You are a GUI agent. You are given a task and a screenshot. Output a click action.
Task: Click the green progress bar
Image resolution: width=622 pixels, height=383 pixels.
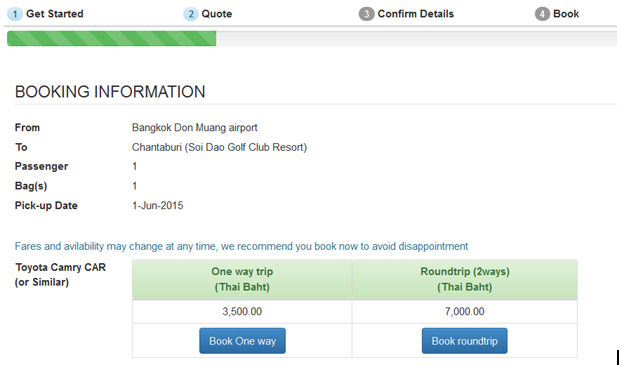[x=111, y=38]
